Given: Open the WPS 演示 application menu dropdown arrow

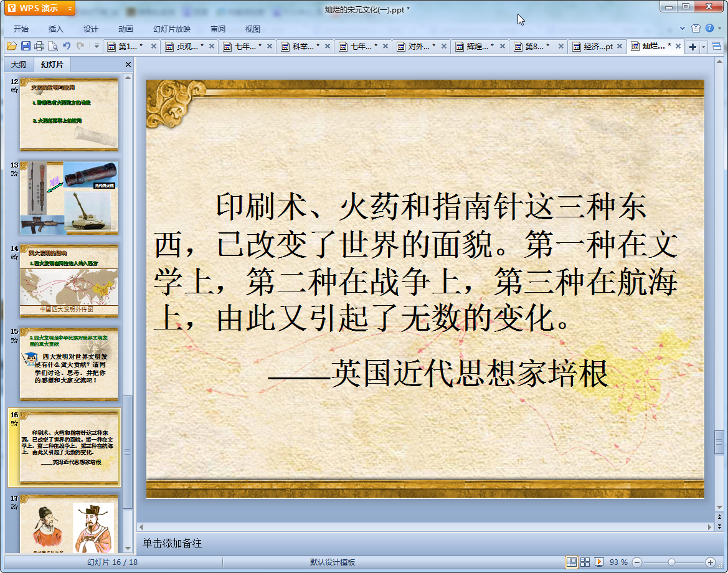Looking at the screenshot, I should point(70,8).
